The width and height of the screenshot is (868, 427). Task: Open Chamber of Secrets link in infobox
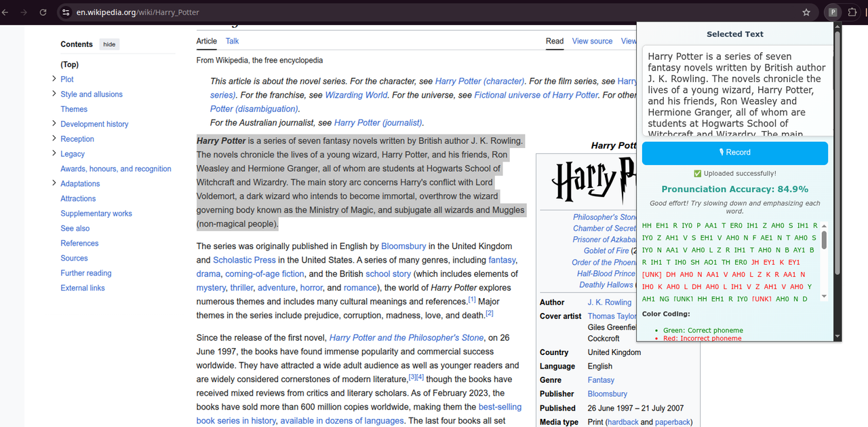(x=604, y=229)
